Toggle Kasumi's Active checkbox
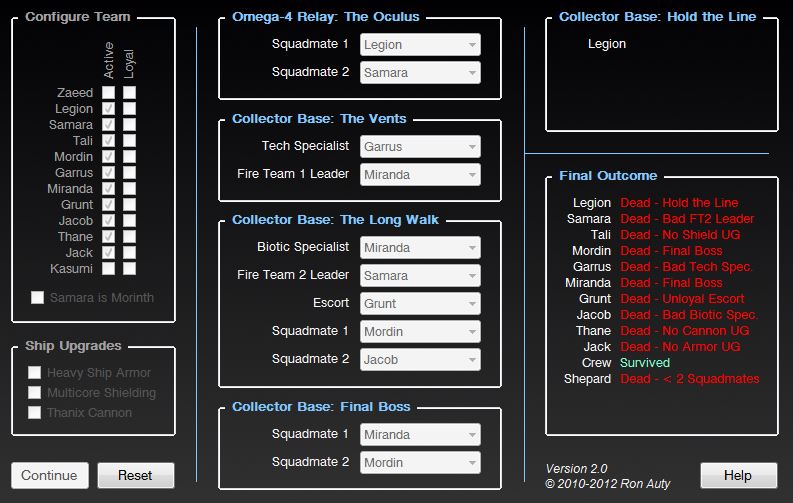793x503 pixels. (x=108, y=268)
